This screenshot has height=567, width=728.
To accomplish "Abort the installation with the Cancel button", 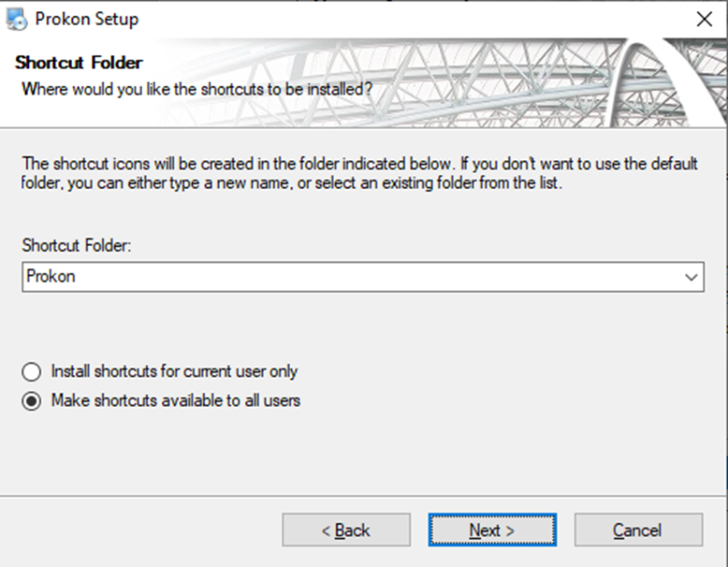I will 638,531.
